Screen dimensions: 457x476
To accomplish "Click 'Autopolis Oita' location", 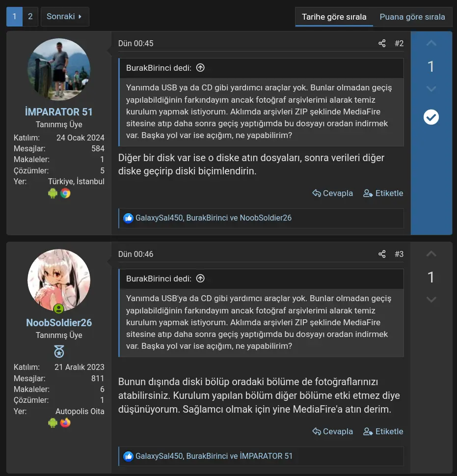I will [x=80, y=411].
